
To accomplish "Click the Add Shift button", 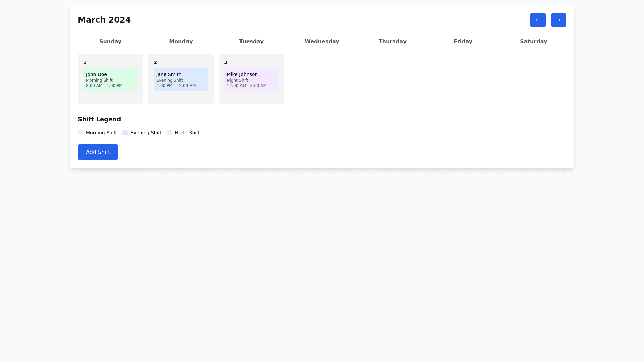I will (98, 152).
